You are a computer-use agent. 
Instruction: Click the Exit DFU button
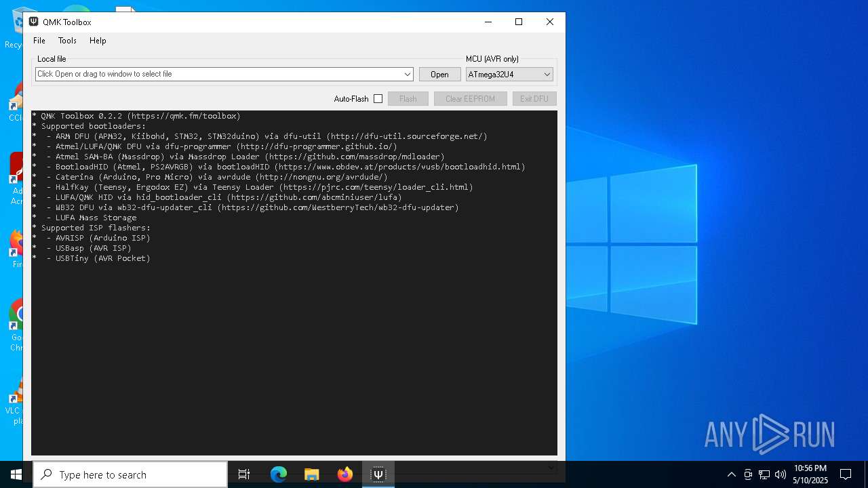point(534,99)
